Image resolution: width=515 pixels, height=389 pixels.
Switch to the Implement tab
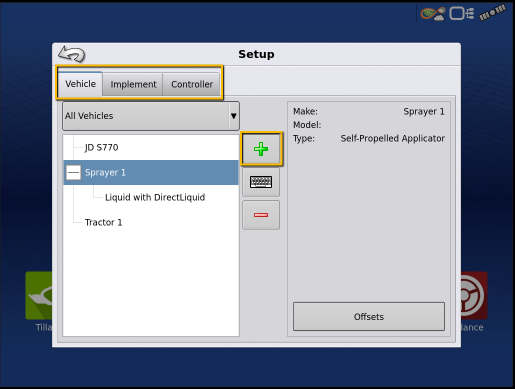pyautogui.click(x=133, y=84)
